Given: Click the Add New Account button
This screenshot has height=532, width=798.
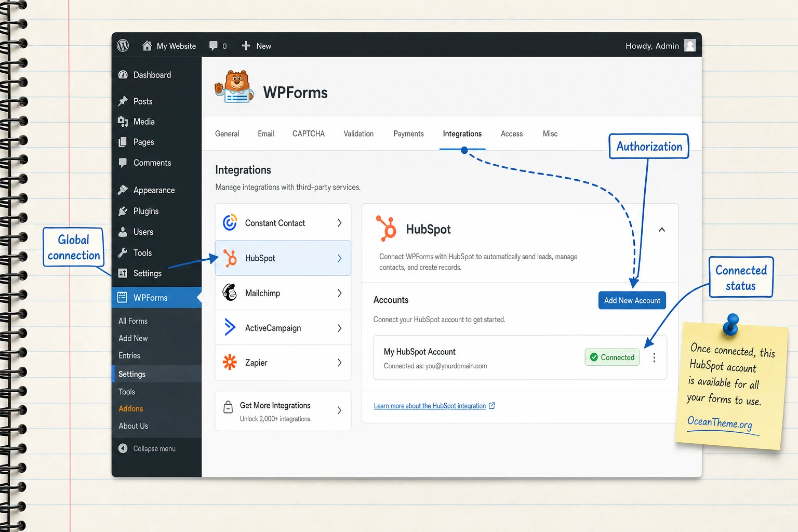Looking at the screenshot, I should coord(632,300).
